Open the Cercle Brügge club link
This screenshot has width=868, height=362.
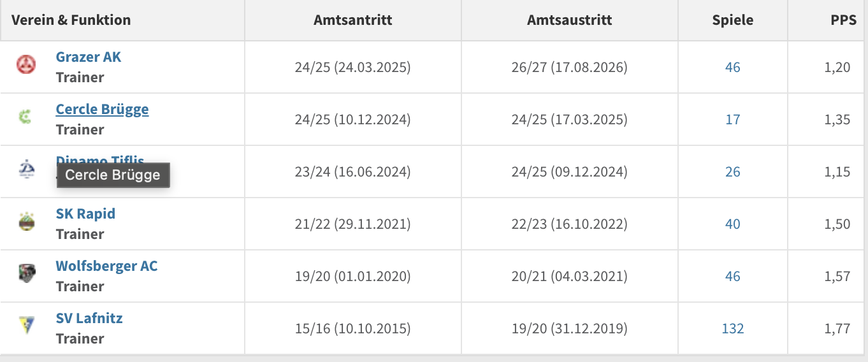pos(102,109)
